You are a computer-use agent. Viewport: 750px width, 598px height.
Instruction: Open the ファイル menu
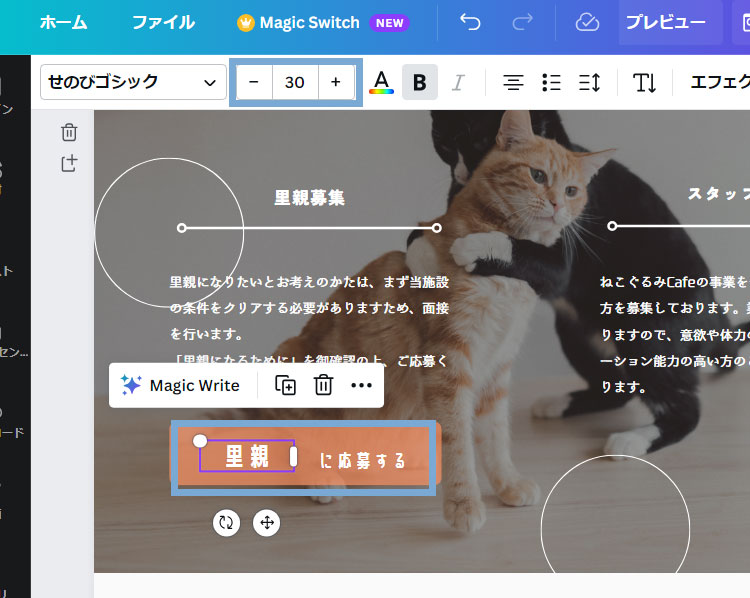(x=163, y=22)
